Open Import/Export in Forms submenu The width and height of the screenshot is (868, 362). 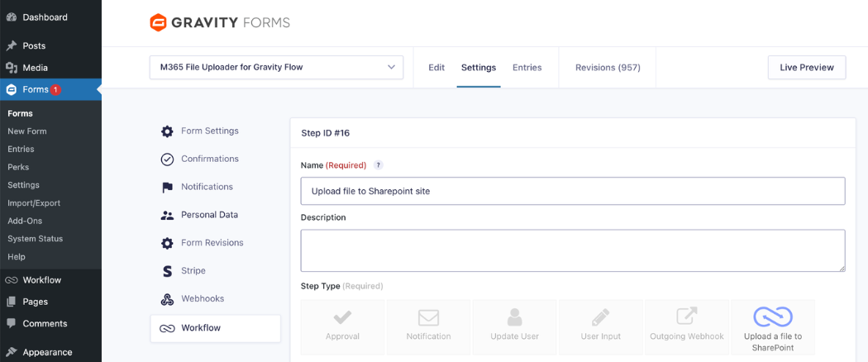point(34,203)
